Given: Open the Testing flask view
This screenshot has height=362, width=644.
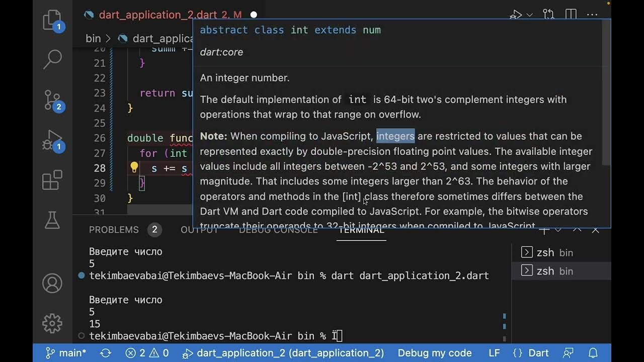Looking at the screenshot, I should coord(52,220).
